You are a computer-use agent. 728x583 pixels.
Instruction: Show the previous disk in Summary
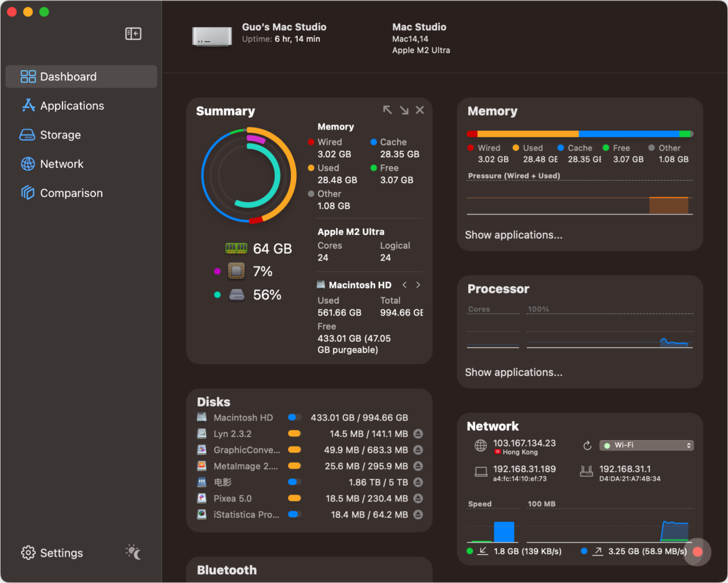coord(405,285)
